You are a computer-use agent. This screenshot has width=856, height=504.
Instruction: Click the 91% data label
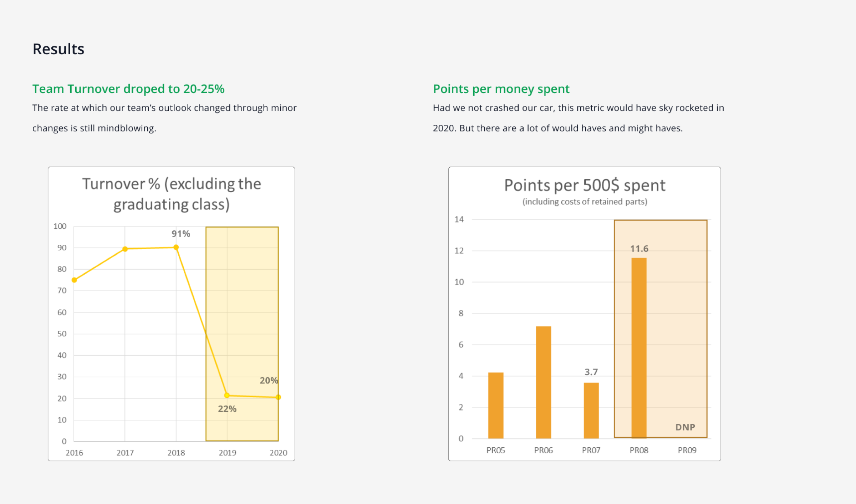coord(181,234)
